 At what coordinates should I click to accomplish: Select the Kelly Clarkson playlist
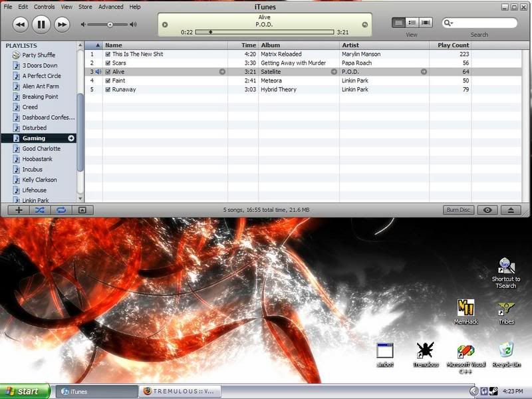coord(39,180)
